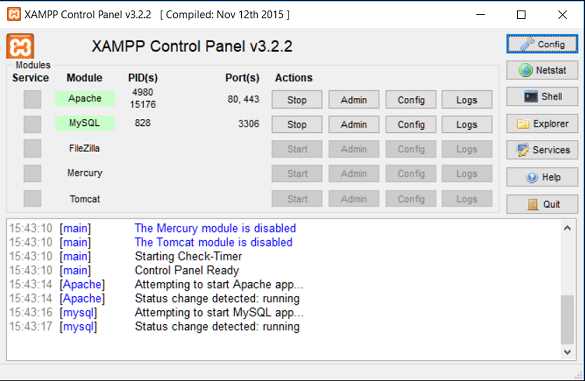Close the XAMPP Control Panel window
Viewport: 585px width, 381px height.
point(562,15)
